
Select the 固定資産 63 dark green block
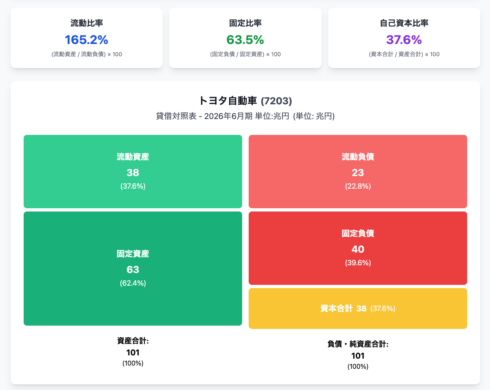[x=133, y=269]
